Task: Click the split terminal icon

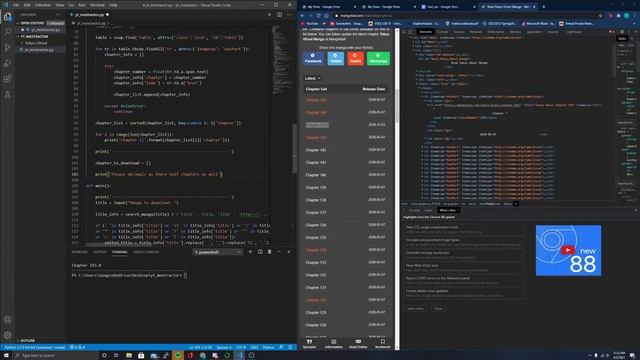Action: tap(260, 252)
